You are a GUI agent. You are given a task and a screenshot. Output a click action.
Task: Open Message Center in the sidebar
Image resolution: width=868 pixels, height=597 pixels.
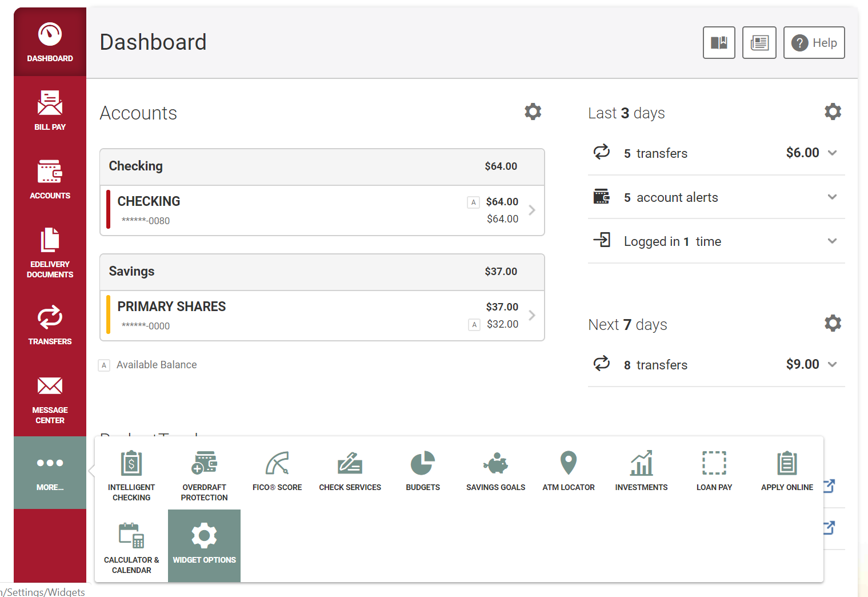pos(50,400)
